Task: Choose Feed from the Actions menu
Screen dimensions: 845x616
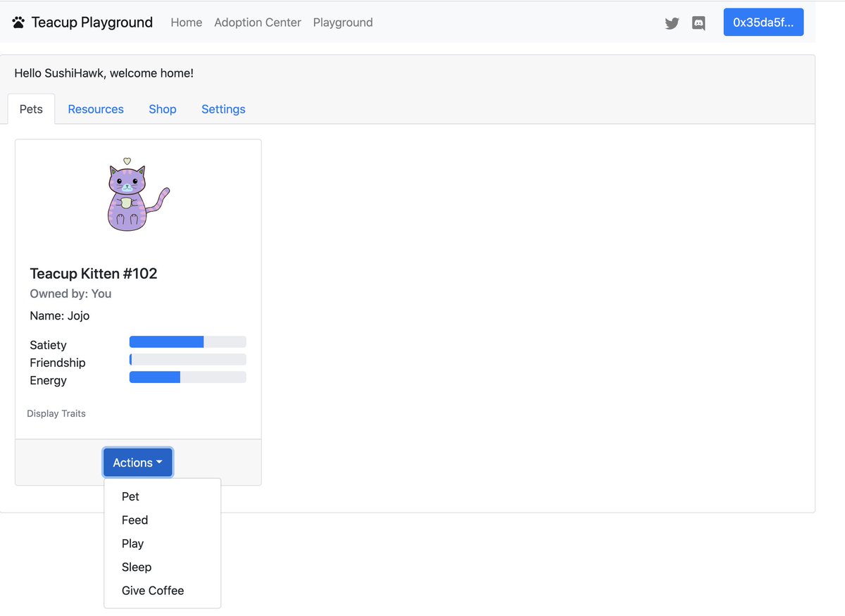Action: (162, 520)
